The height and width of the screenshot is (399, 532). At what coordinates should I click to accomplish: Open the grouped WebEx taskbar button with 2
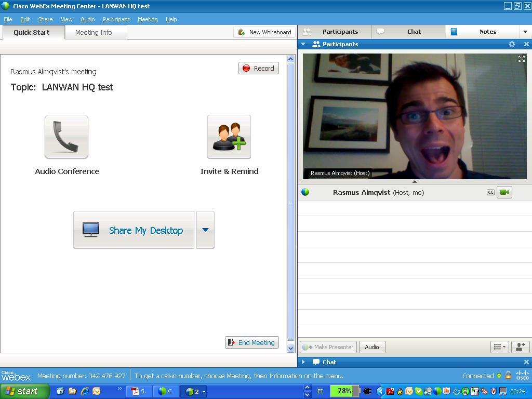[194, 391]
